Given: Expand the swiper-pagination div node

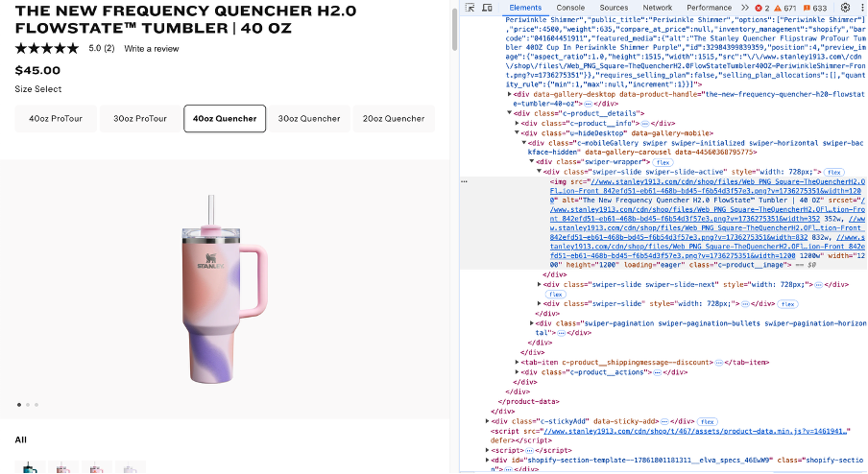Looking at the screenshot, I should click(531, 323).
